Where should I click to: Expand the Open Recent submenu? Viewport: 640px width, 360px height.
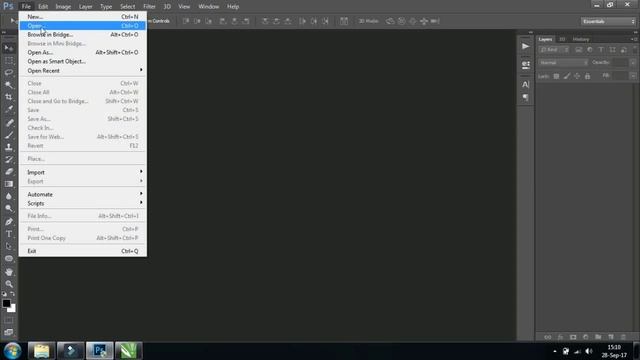coord(82,71)
